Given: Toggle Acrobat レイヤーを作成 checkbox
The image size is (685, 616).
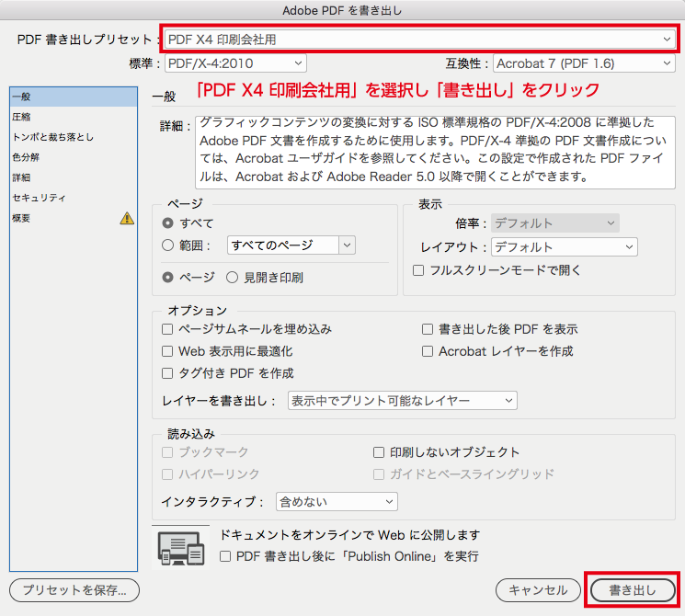Looking at the screenshot, I should click(428, 351).
